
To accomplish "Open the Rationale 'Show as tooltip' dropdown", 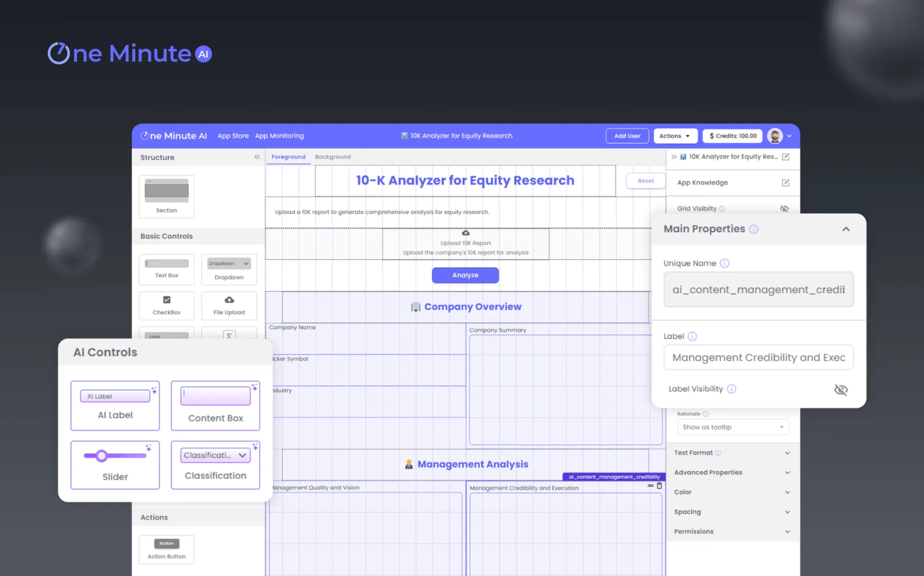I will tap(732, 427).
